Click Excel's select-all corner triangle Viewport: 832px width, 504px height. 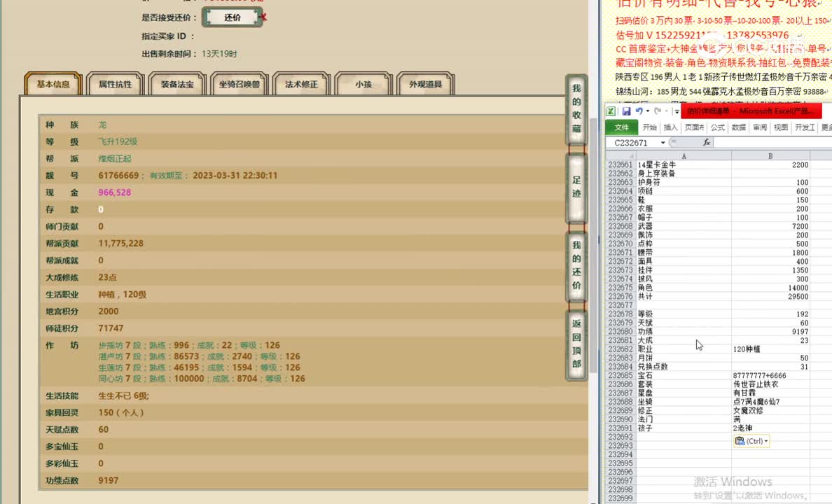coord(620,156)
